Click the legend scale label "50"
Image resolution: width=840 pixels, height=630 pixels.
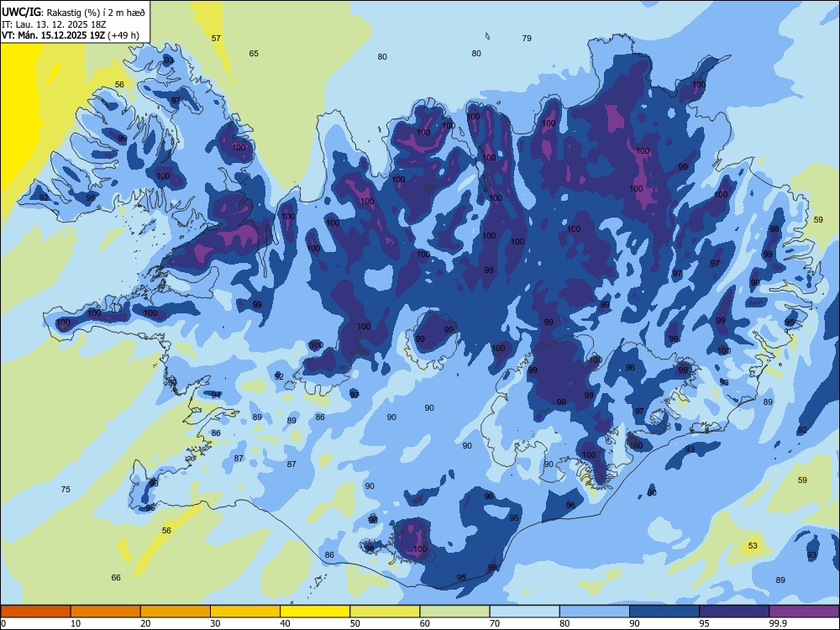click(355, 623)
